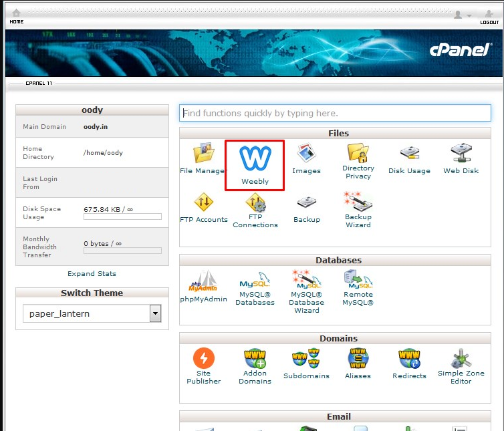
Task: Manage Addon Domains
Action: (x=255, y=358)
